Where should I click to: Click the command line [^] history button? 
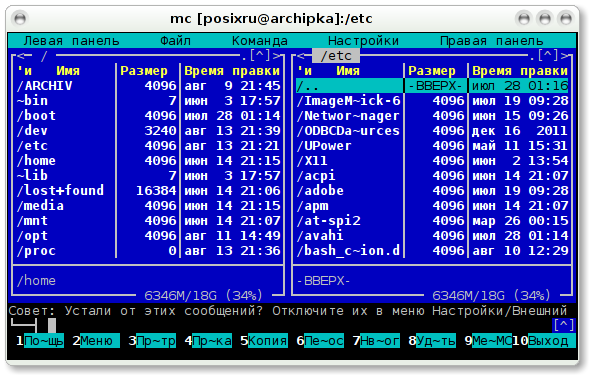tap(563, 325)
